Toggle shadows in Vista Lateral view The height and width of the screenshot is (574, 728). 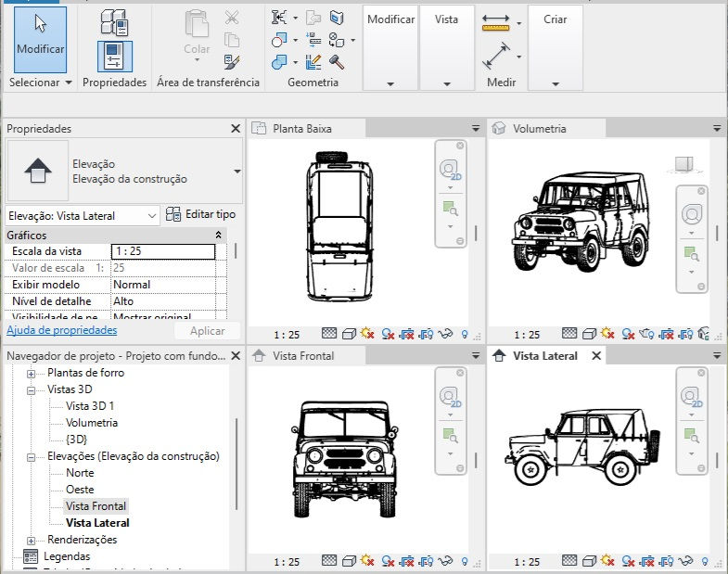point(628,561)
